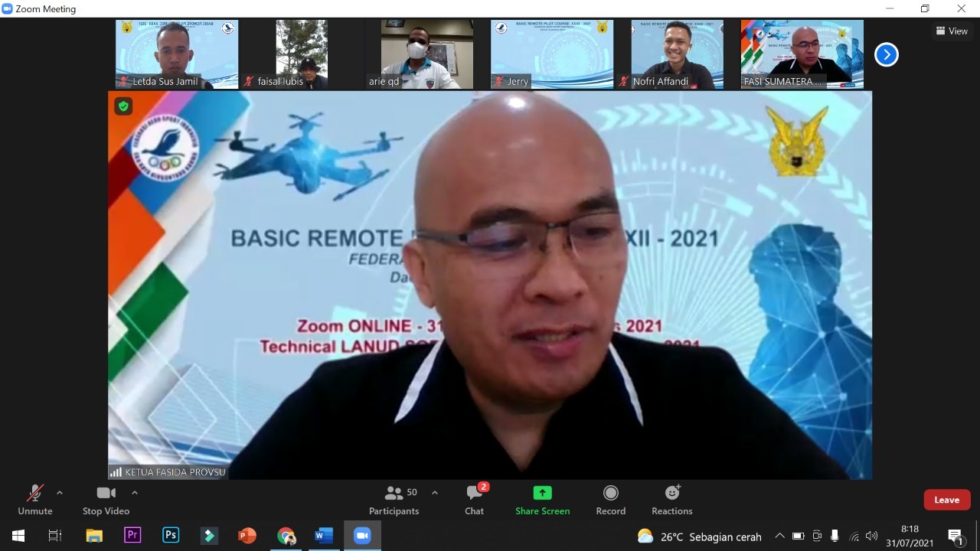Open Adobe Premiere Pro from taskbar
Image resolution: width=980 pixels, height=551 pixels.
tap(132, 536)
